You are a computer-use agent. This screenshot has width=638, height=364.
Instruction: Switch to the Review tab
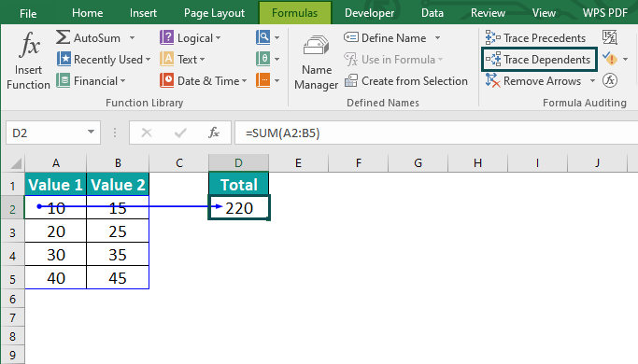coord(488,13)
